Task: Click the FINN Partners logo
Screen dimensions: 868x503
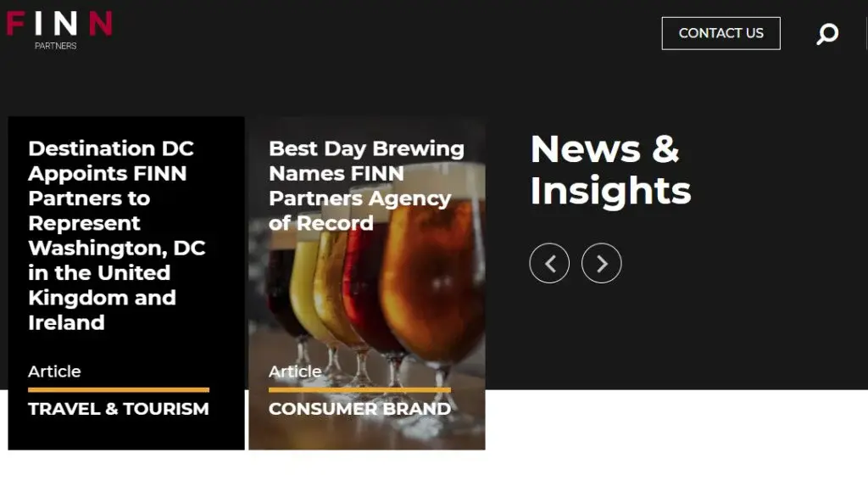Action: (x=59, y=31)
